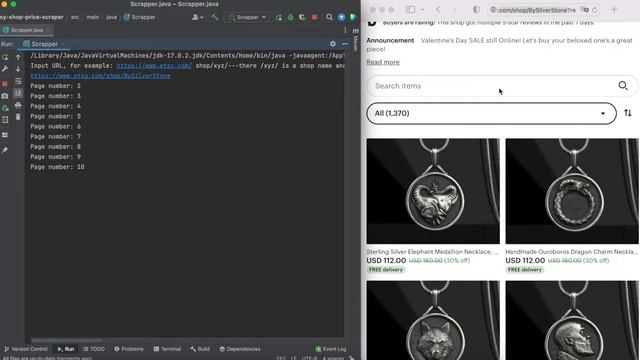Open the Elephant Medallion Necklace thumbnail
Screen dimensions: 640x360
[433, 191]
